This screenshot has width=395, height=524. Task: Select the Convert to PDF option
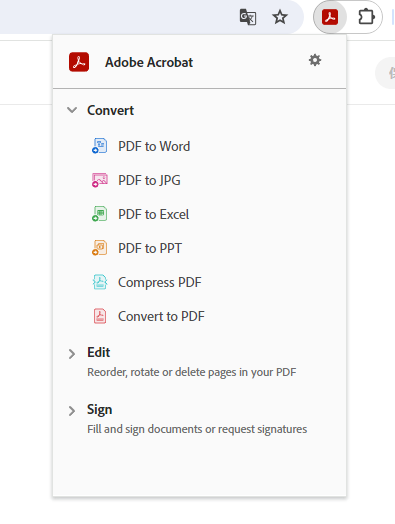[161, 316]
